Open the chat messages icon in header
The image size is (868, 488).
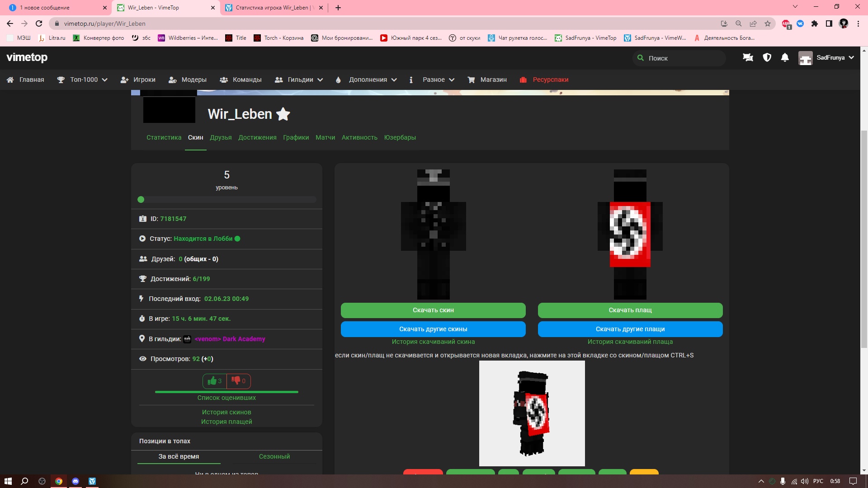tap(748, 58)
